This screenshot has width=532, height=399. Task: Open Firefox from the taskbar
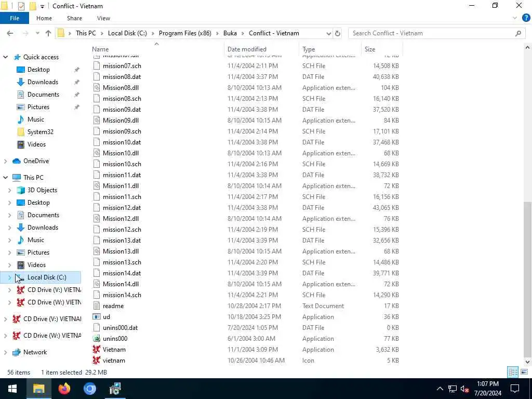[64, 389]
